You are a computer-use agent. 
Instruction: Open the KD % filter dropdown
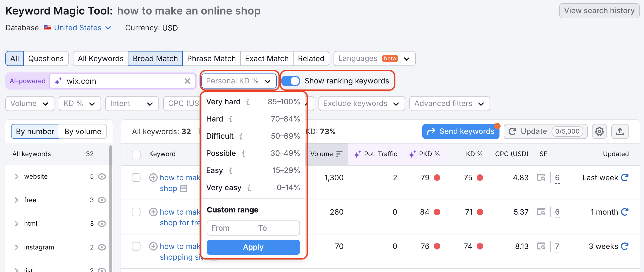[80, 104]
